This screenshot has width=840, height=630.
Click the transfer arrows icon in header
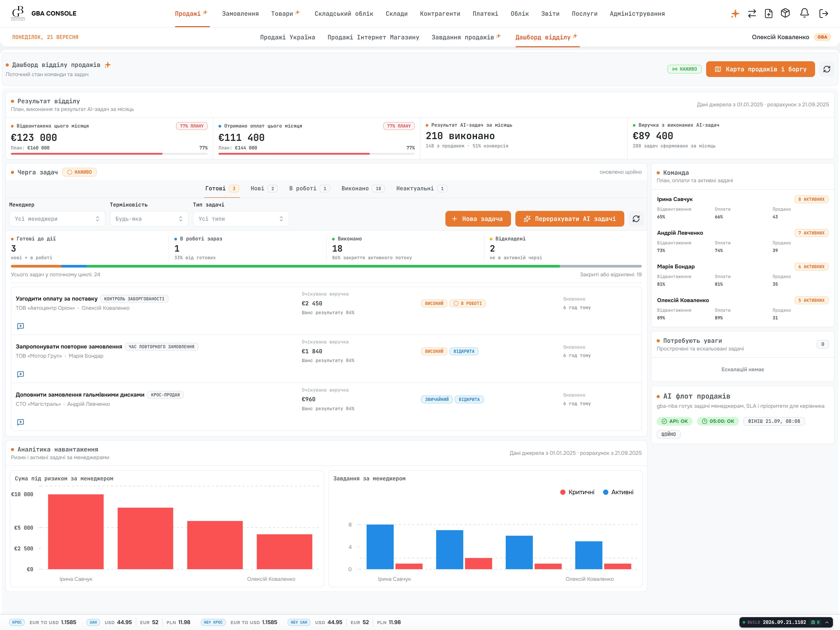point(752,14)
